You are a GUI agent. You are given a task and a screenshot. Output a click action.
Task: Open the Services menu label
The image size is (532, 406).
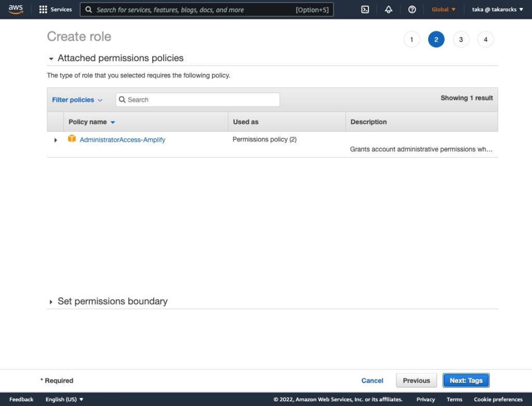tap(61, 9)
